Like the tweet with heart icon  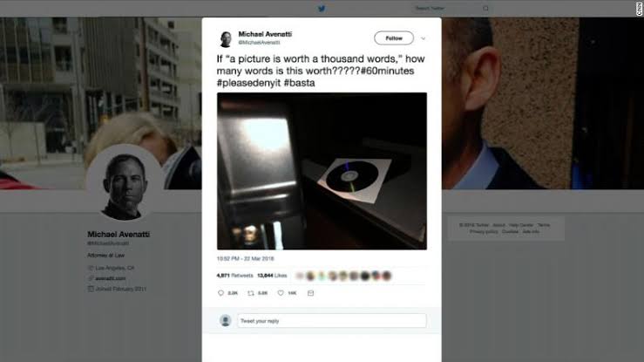pos(281,293)
